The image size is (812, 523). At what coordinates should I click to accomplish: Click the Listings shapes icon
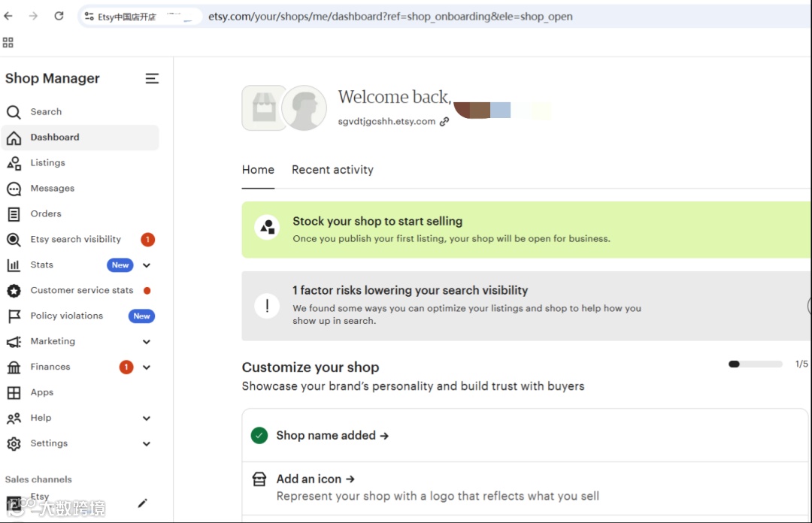click(14, 163)
